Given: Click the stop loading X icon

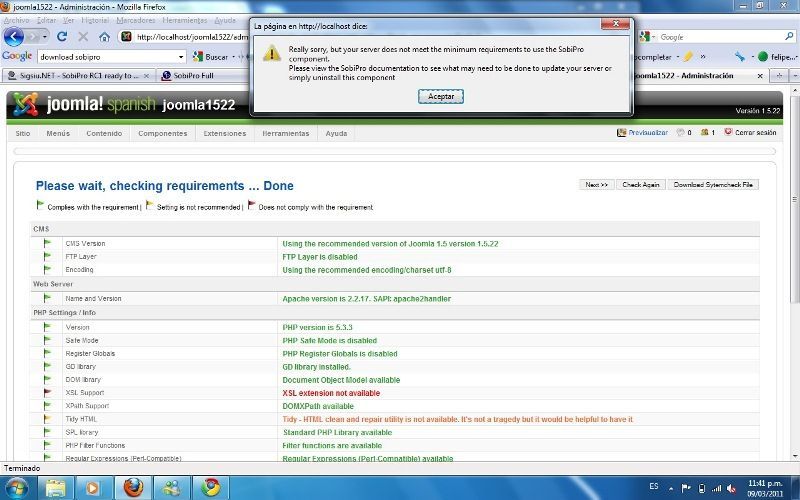Looking at the screenshot, I should (x=83, y=37).
